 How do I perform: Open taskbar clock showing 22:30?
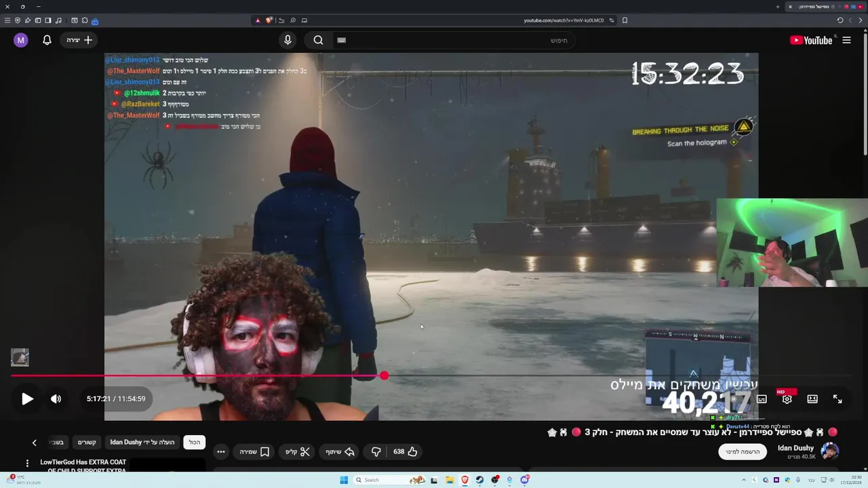852,480
